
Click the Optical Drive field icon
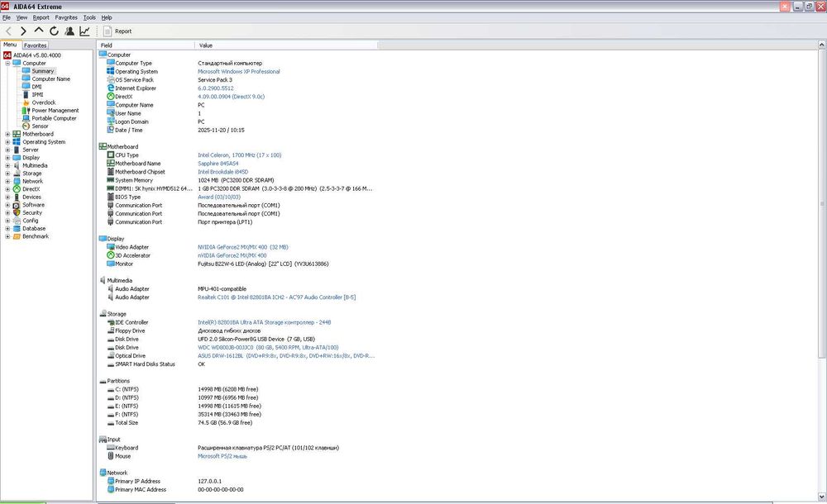point(111,356)
